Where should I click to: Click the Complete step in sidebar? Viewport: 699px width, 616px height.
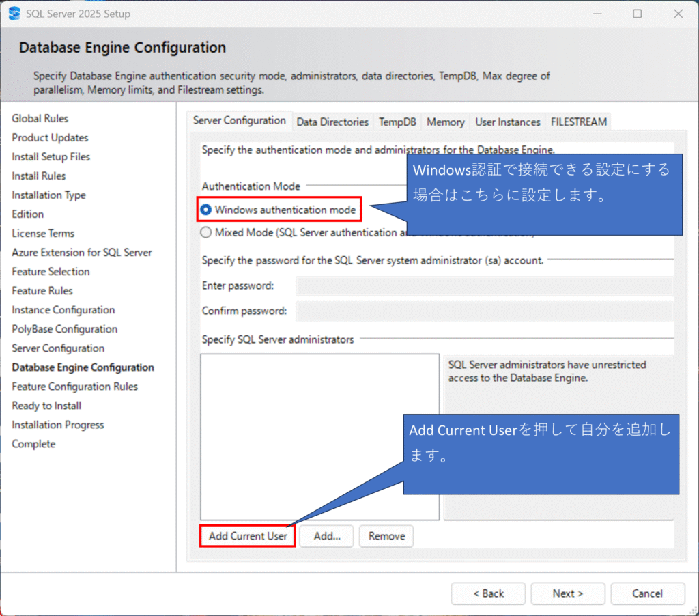(x=33, y=445)
